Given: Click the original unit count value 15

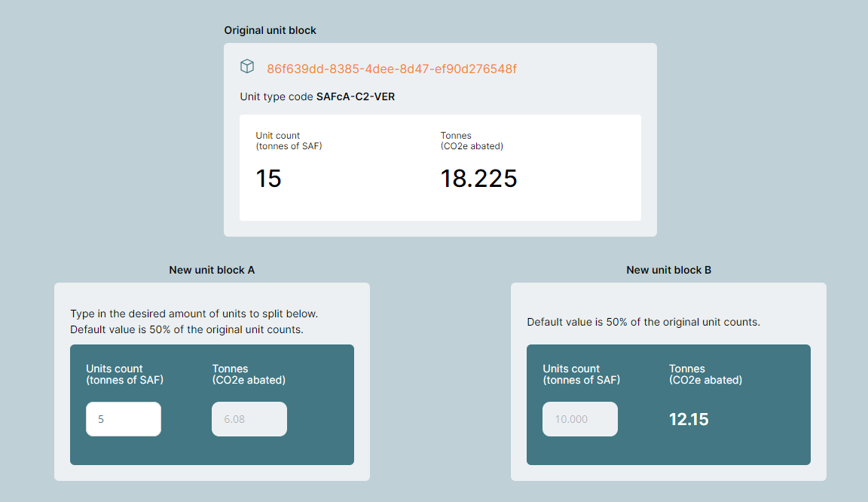Looking at the screenshot, I should [268, 179].
